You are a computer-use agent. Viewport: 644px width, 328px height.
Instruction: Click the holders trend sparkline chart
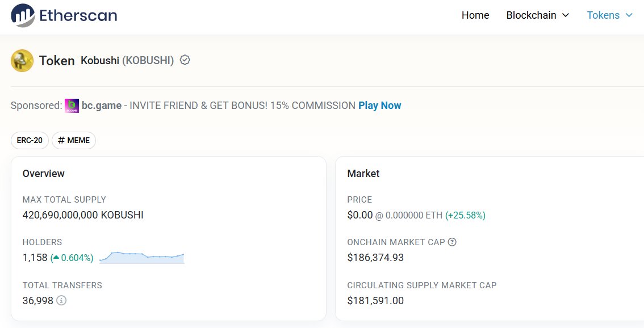pyautogui.click(x=142, y=258)
